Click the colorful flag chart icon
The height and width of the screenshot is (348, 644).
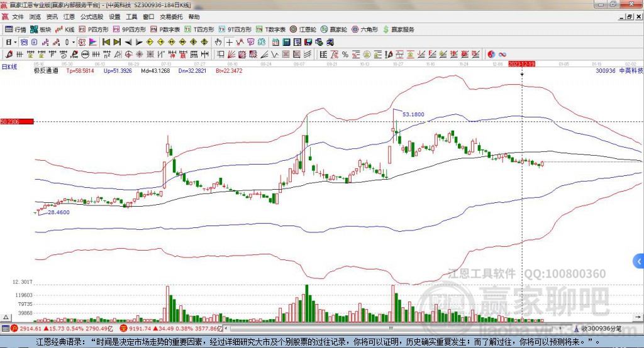pos(93,42)
